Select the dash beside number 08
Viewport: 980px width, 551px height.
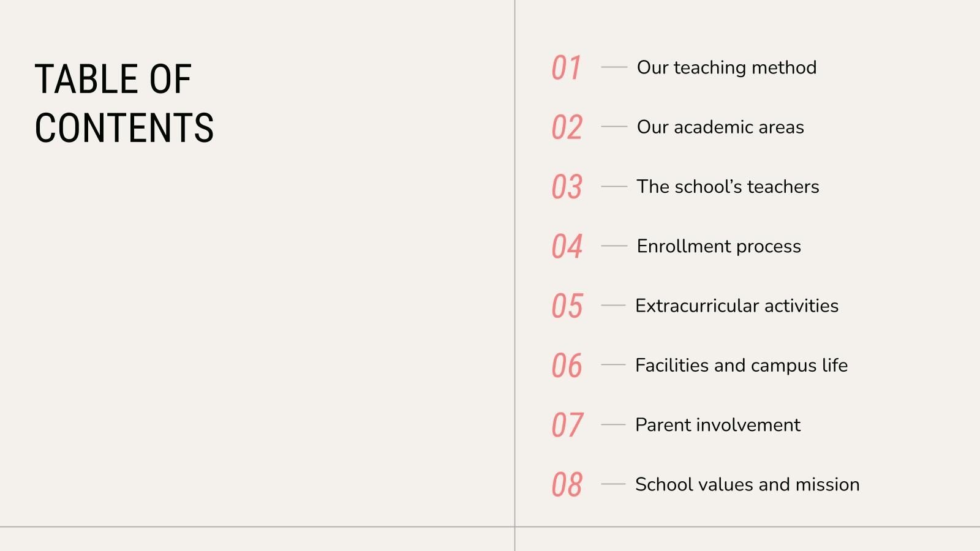pyautogui.click(x=612, y=484)
